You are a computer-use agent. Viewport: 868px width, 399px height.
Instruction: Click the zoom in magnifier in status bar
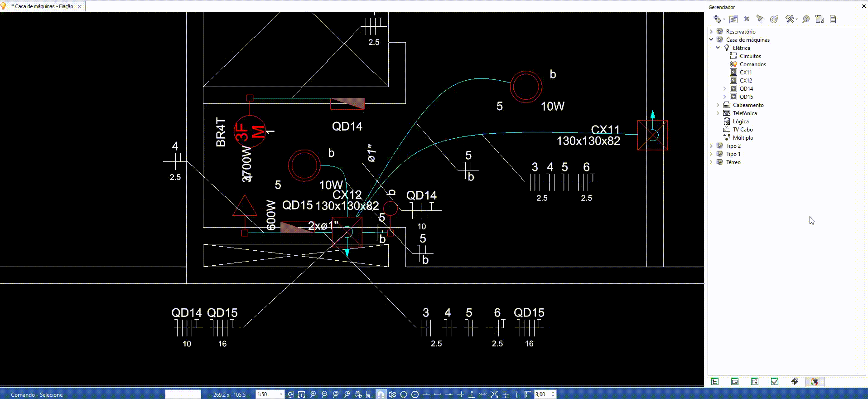(x=313, y=394)
